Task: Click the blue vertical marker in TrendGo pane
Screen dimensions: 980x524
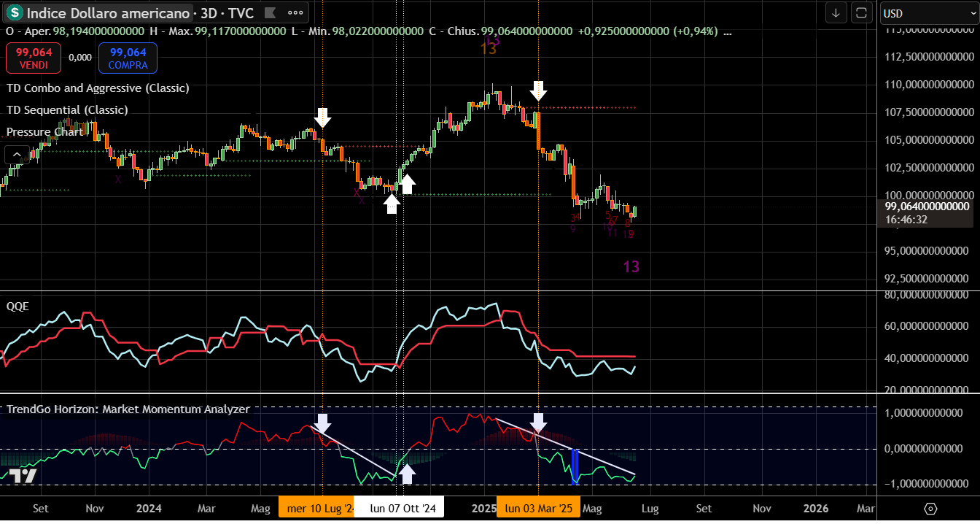Action: pyautogui.click(x=575, y=466)
